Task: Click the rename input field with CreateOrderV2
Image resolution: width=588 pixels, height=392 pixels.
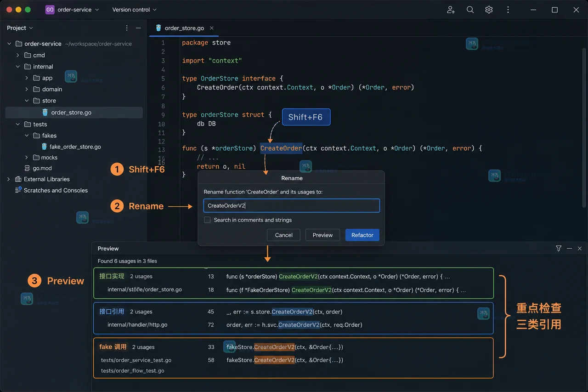Action: (292, 205)
